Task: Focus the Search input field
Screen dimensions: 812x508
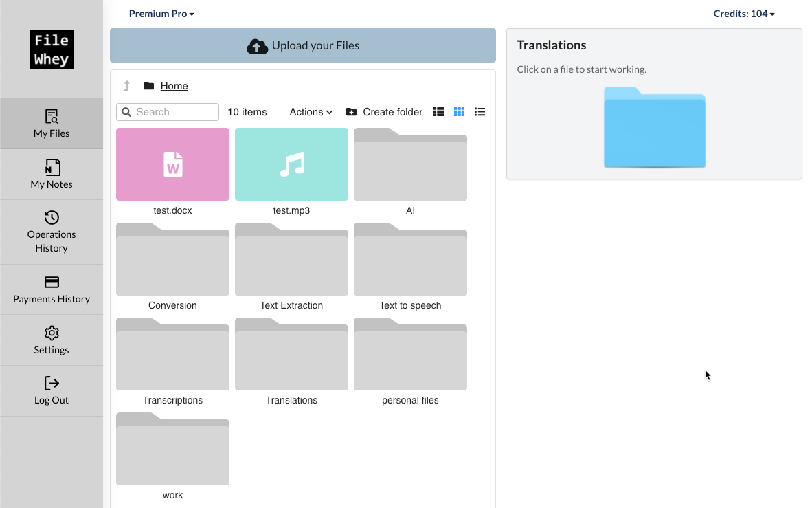Action: pyautogui.click(x=167, y=112)
